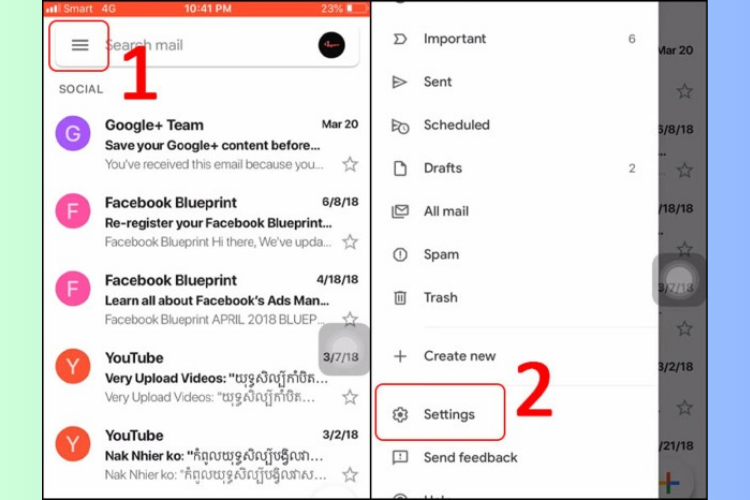750x500 pixels.
Task: Select Create new label
Action: pyautogui.click(x=514, y=356)
